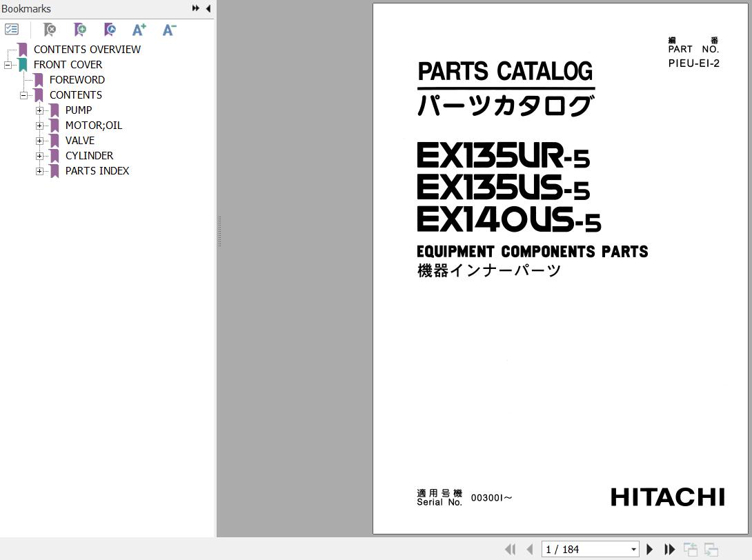Decrease bookmark text size with A- icon
Viewport: 752px width, 560px height.
[x=169, y=30]
